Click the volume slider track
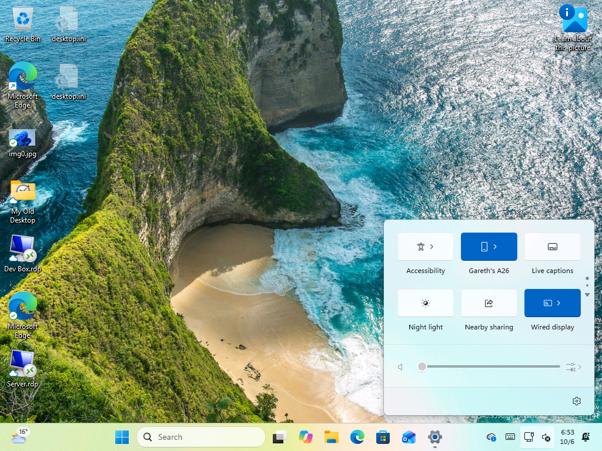The image size is (602, 451). [x=489, y=367]
